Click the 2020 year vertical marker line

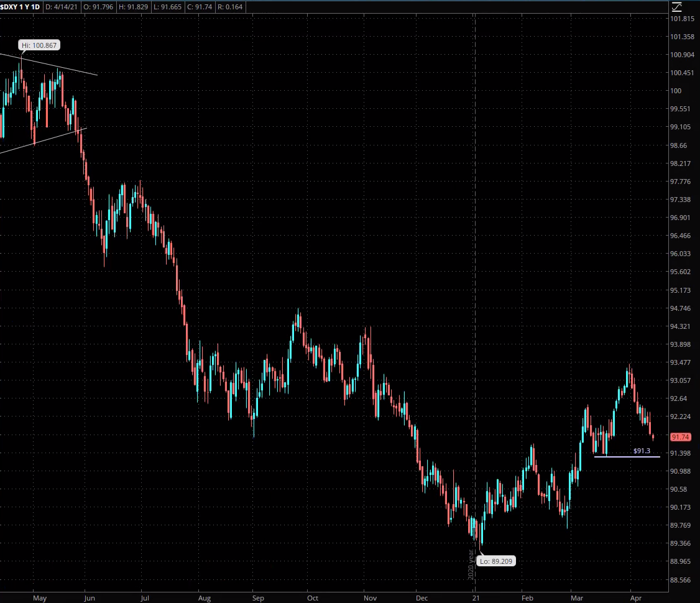point(475,249)
